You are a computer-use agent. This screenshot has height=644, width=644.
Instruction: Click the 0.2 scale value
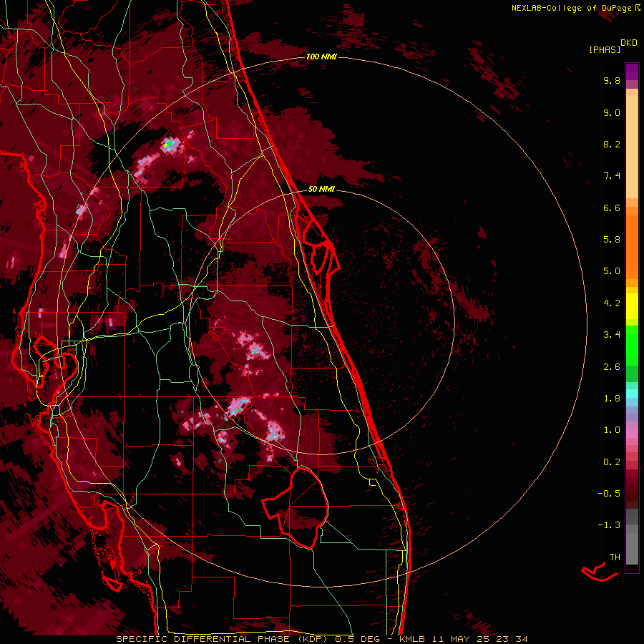coord(612,462)
